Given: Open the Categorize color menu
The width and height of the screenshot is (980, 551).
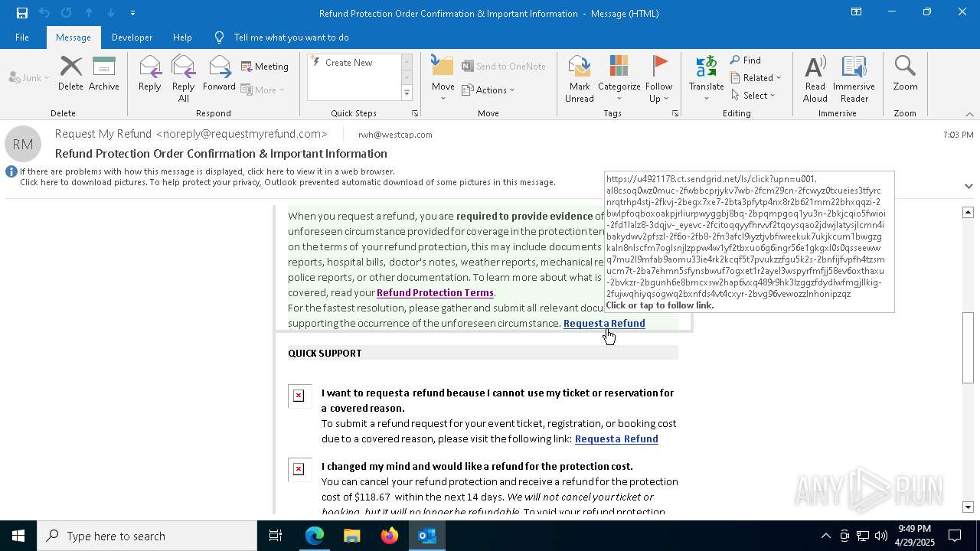Looking at the screenshot, I should (x=619, y=79).
